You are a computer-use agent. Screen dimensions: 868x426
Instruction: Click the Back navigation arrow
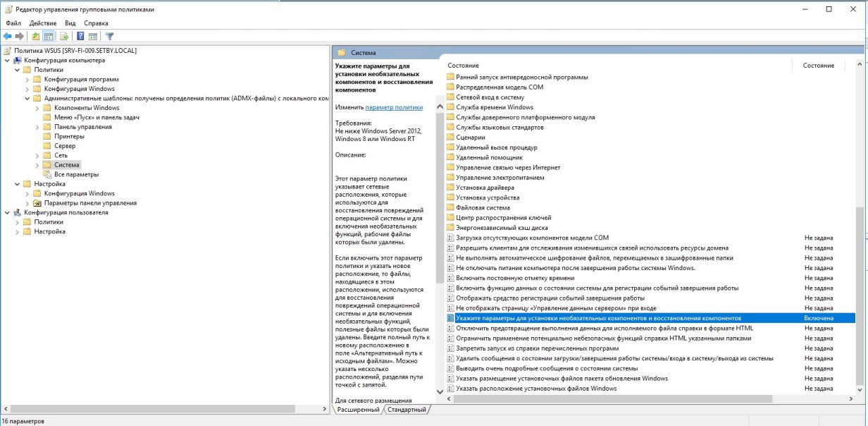[7, 35]
